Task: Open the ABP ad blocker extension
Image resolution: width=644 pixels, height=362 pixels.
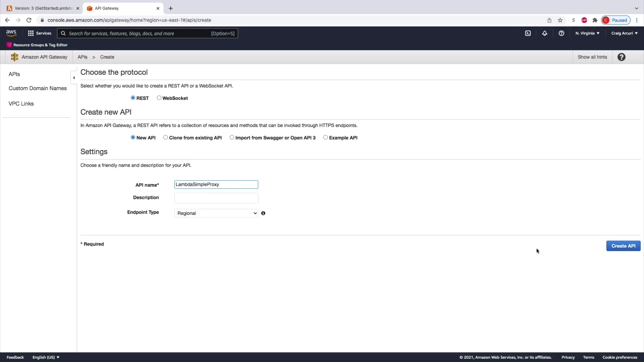Action: (584, 20)
